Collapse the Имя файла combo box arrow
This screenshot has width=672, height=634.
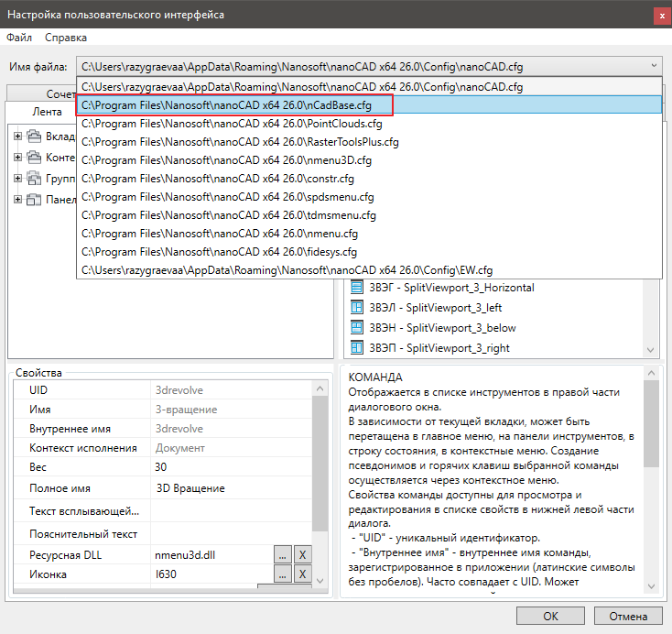tap(654, 66)
